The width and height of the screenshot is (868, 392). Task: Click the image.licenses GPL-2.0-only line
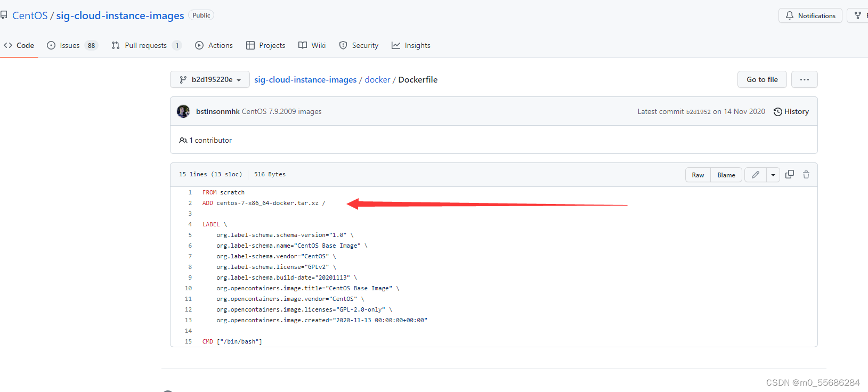pos(304,309)
